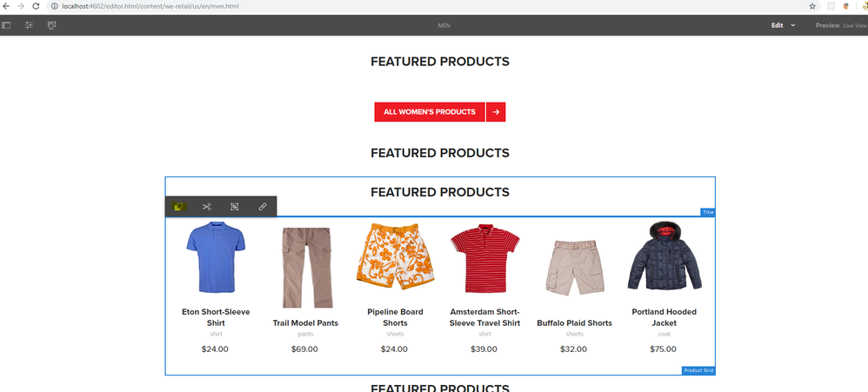Open the Eton Short-Sleeve Shirt link
The height and width of the screenshot is (392, 868).
[x=216, y=317]
